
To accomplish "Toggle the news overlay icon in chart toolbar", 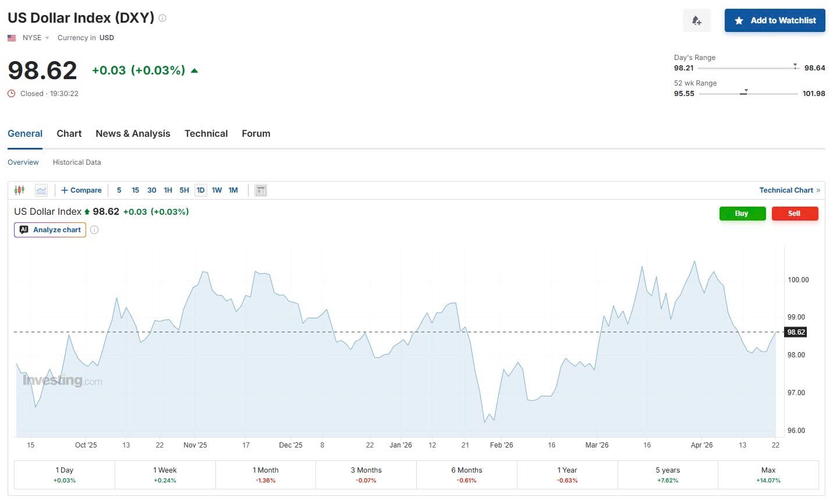I will pyautogui.click(x=261, y=190).
